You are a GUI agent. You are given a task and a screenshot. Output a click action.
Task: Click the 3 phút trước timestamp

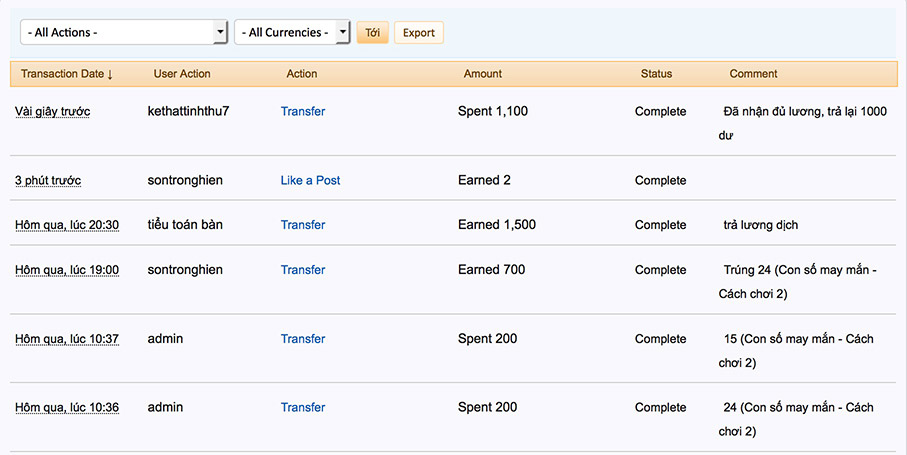(x=48, y=181)
